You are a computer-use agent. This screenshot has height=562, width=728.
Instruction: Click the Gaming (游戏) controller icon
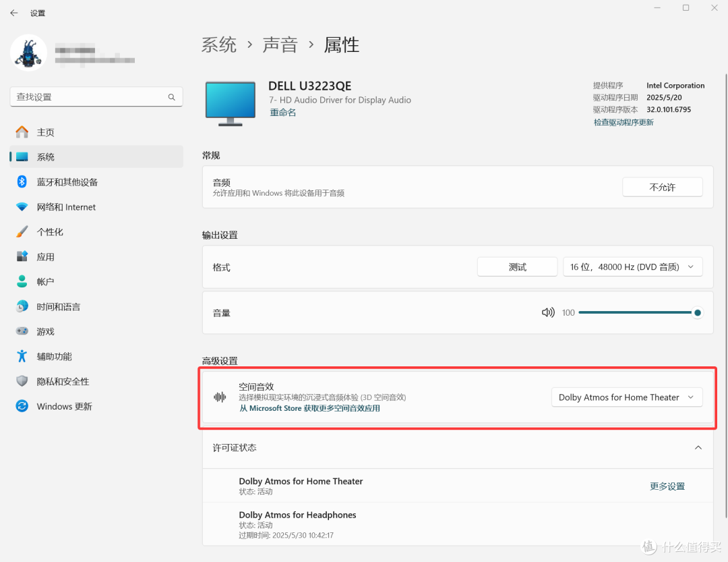pos(22,331)
